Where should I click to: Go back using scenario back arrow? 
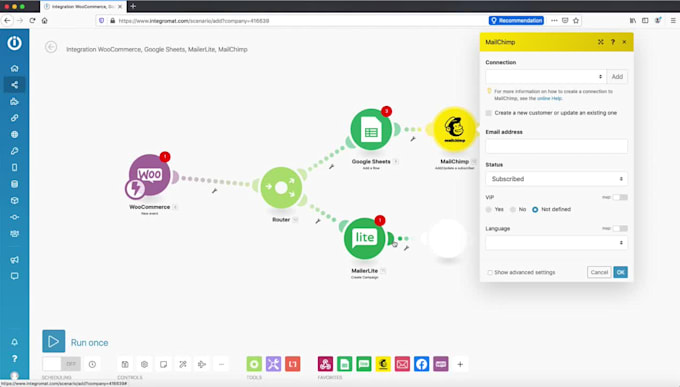tap(51, 47)
